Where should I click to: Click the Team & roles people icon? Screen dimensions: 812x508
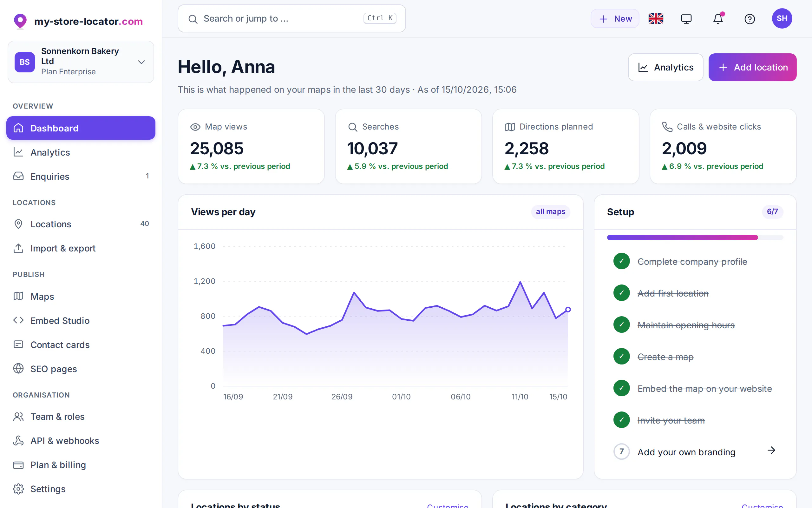pos(18,416)
